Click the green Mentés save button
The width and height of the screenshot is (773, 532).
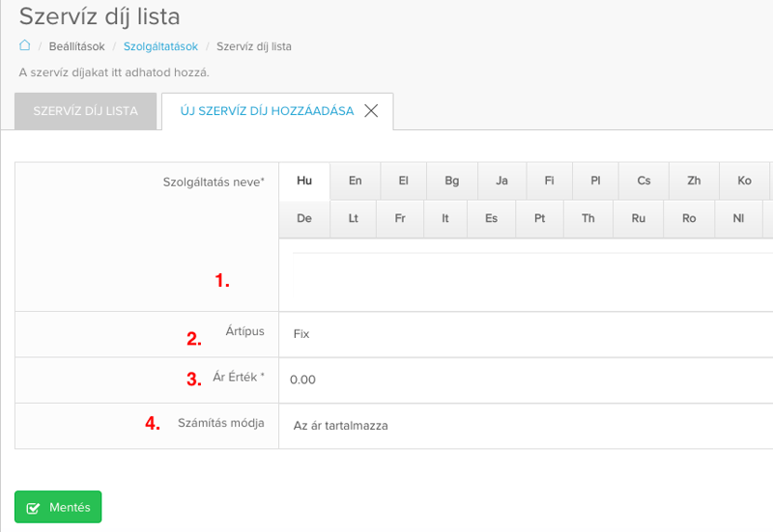[58, 507]
